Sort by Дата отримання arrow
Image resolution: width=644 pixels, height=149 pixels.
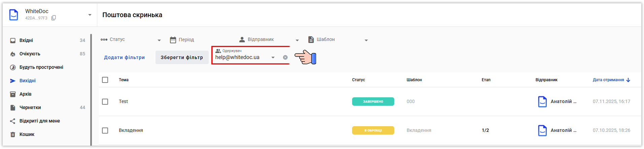[x=628, y=80]
